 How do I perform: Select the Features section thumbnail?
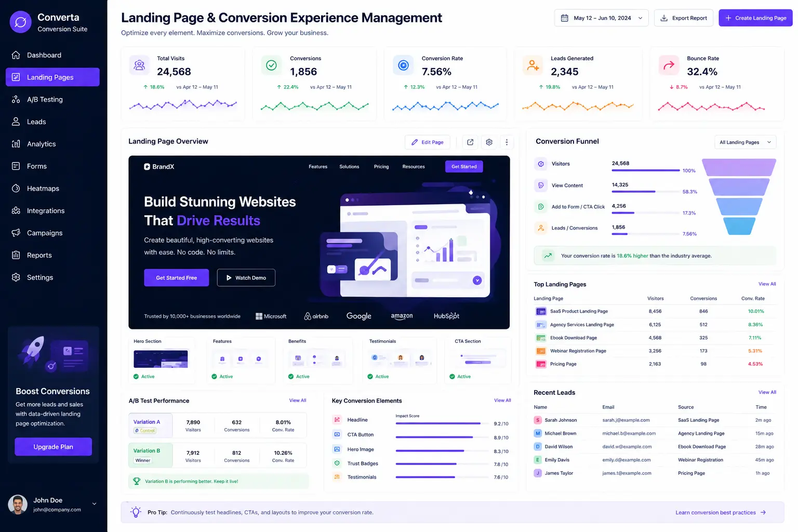click(x=241, y=360)
